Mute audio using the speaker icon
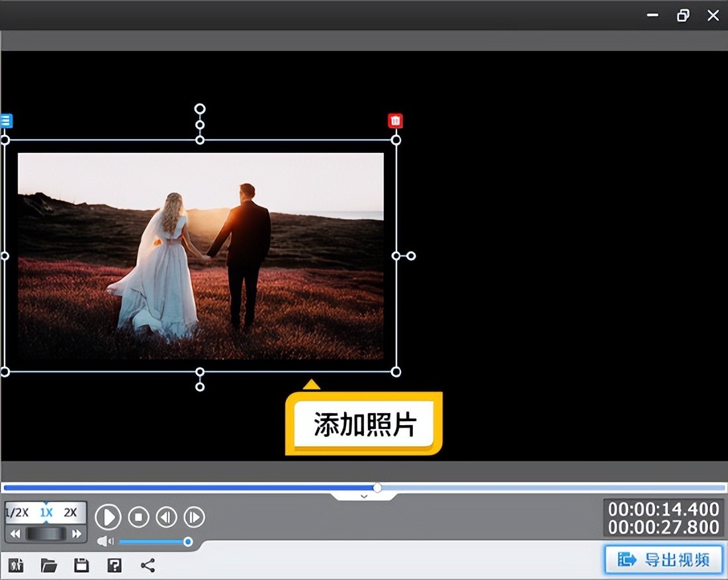The image size is (728, 580). (x=105, y=542)
